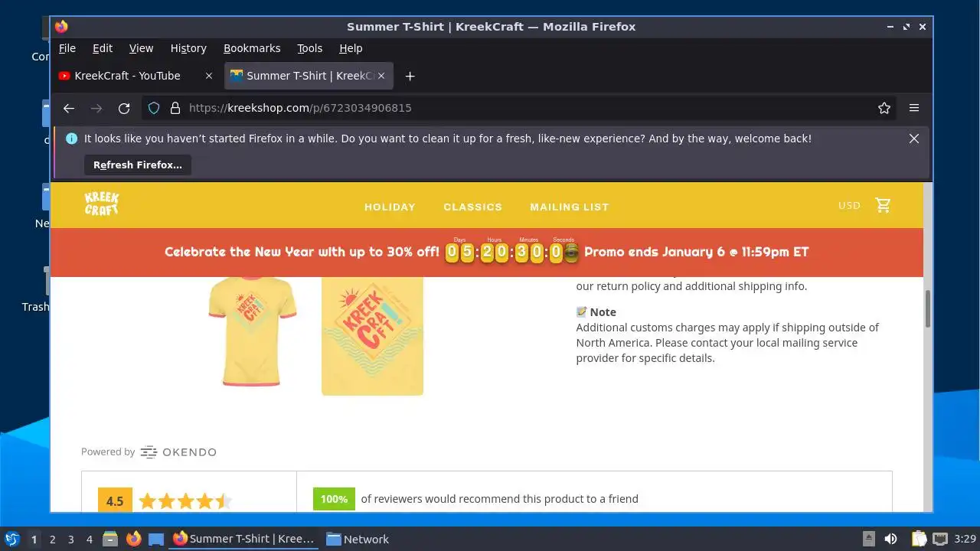The width and height of the screenshot is (980, 551).
Task: Open the Network window from taskbar
Action: (x=358, y=539)
